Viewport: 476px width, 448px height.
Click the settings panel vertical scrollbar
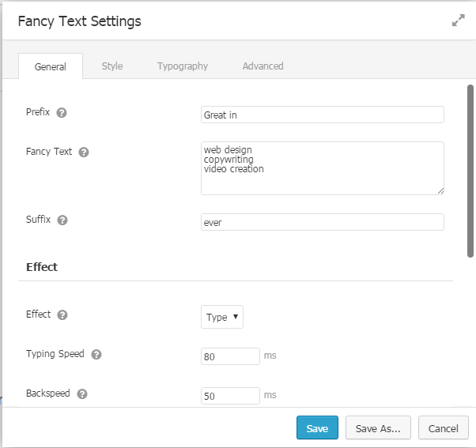pos(470,170)
